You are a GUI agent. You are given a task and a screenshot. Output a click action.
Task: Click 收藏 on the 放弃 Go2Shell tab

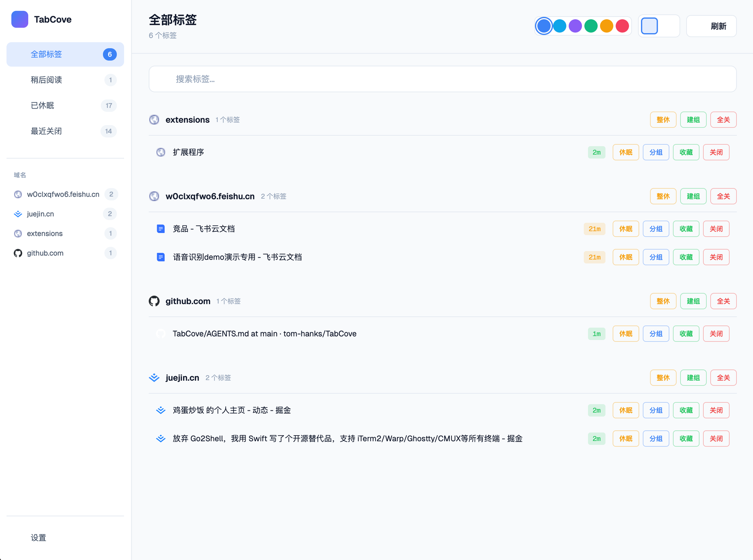coord(686,439)
